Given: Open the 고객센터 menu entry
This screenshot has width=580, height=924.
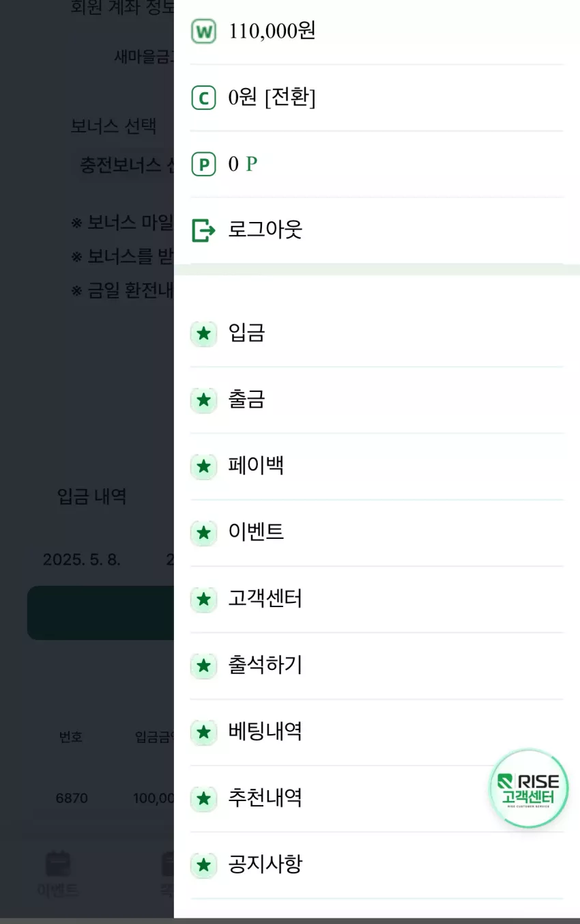Looking at the screenshot, I should [377, 600].
